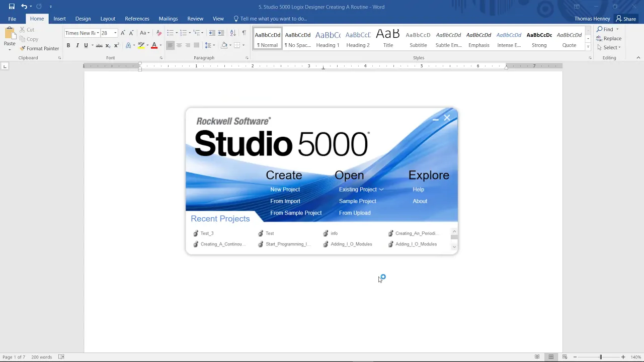Click the 200 words count
644x362 pixels.
pos(41,357)
